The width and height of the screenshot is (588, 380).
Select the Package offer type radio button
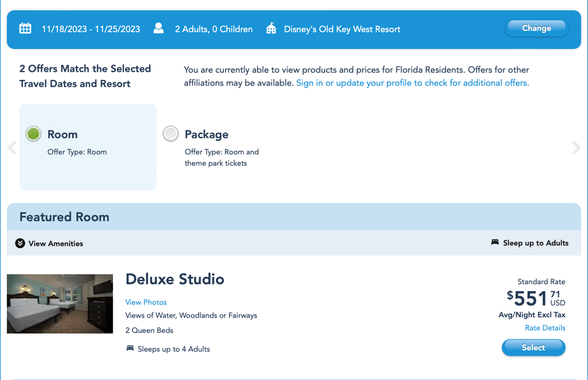[x=171, y=133]
